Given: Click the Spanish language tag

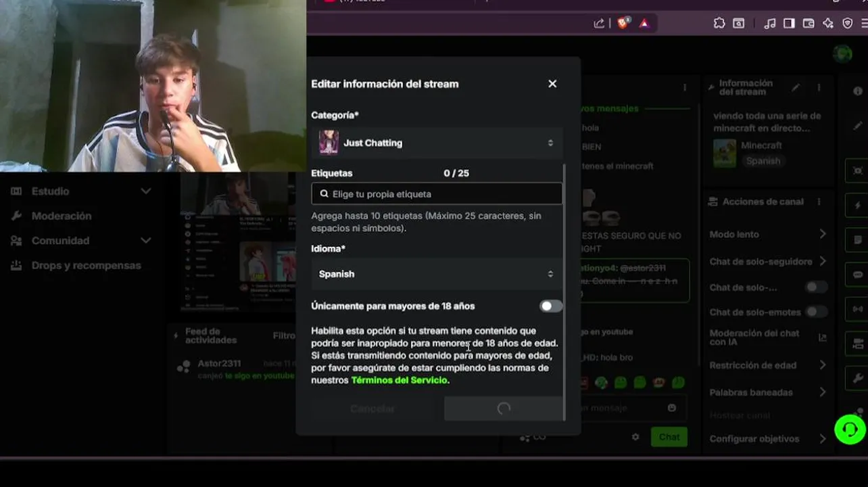Looking at the screenshot, I should click(763, 161).
